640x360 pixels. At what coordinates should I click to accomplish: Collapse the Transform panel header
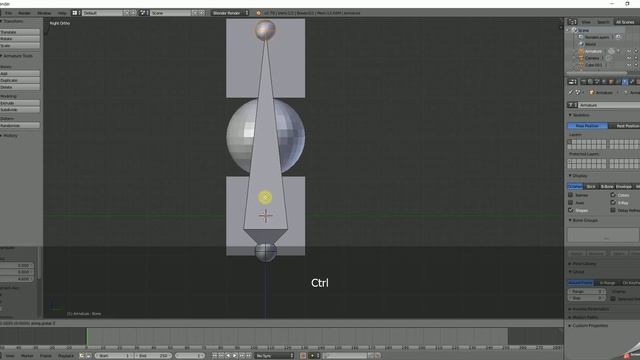12,21
